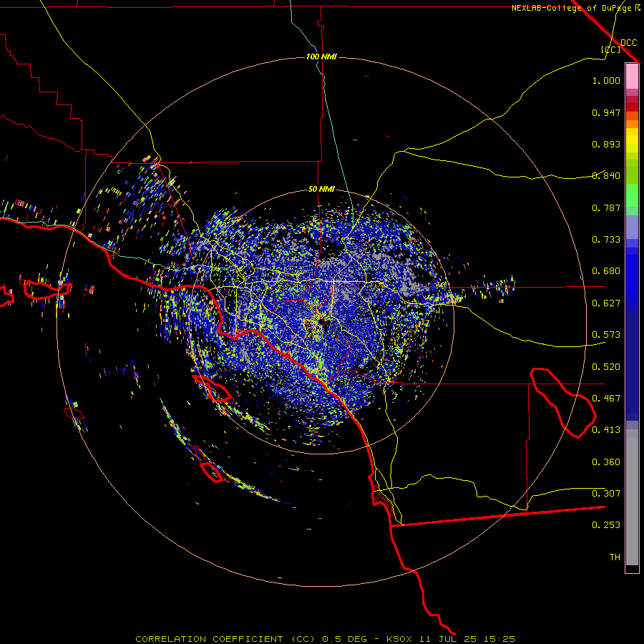Click the 0.627 color scale value
Viewport: 644px width, 644px height.
[606, 303]
